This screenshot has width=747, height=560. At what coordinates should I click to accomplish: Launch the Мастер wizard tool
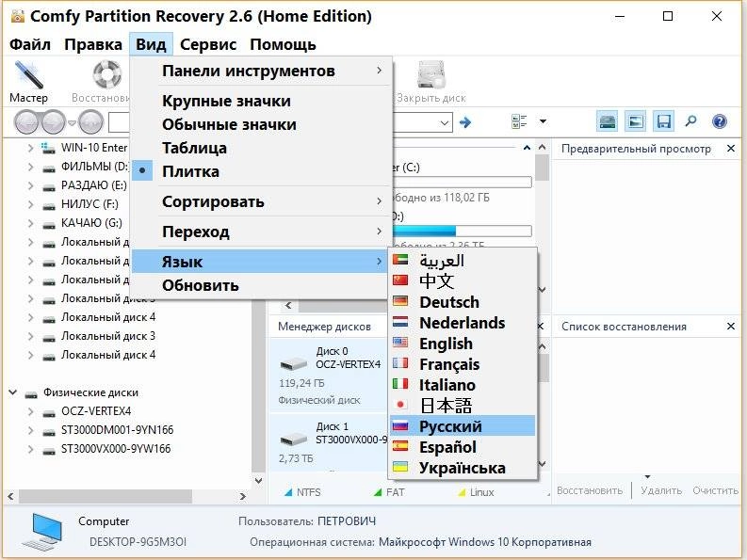click(28, 82)
